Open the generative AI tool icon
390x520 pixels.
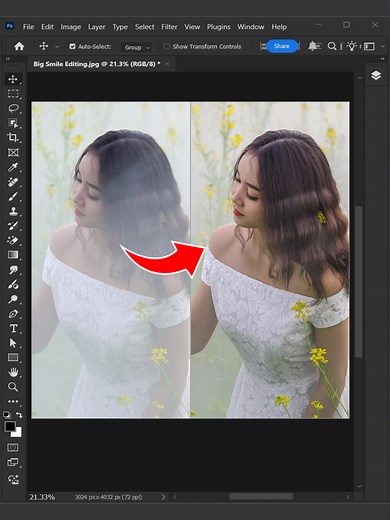[13, 479]
